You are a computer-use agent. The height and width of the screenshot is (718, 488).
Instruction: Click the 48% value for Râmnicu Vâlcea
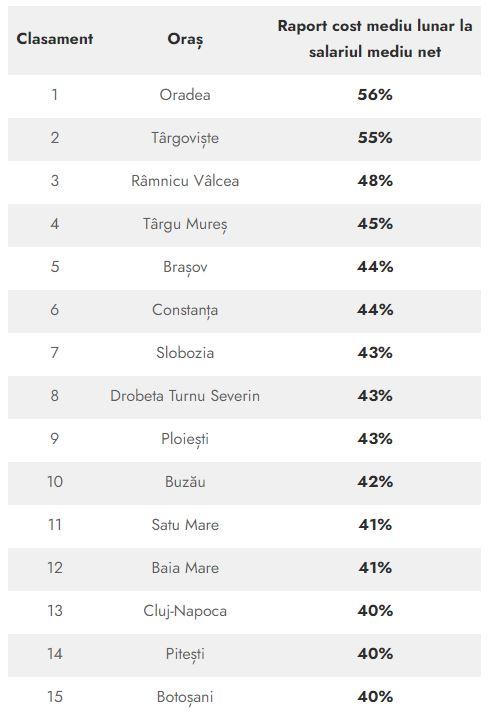click(375, 181)
